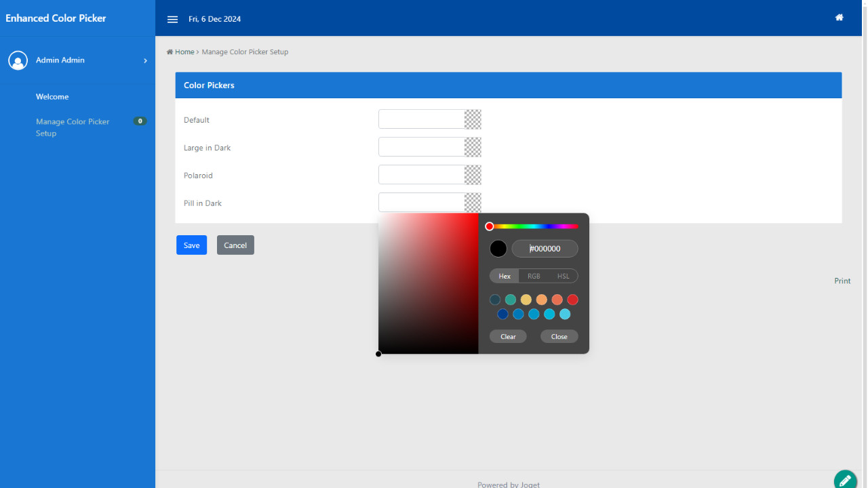868x488 pixels.
Task: Click the Pill in Dark color field
Action: (421, 203)
